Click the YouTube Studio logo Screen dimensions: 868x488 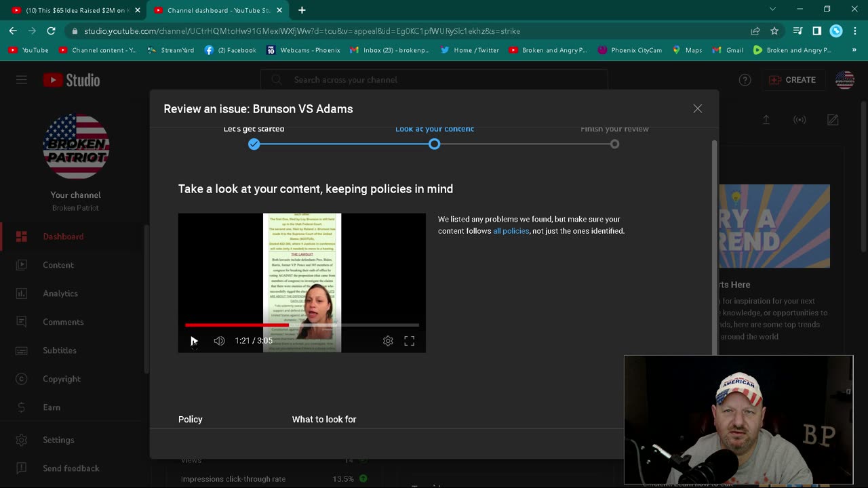71,80
